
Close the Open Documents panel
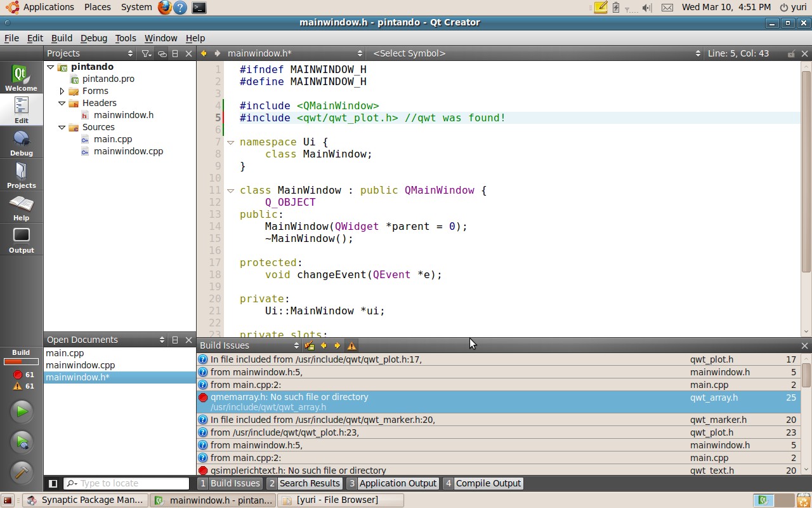(x=188, y=340)
